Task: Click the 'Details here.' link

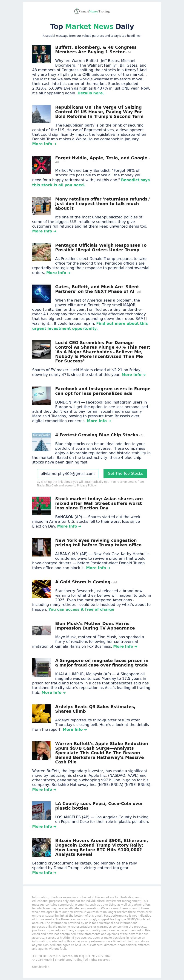Action: pos(91,93)
